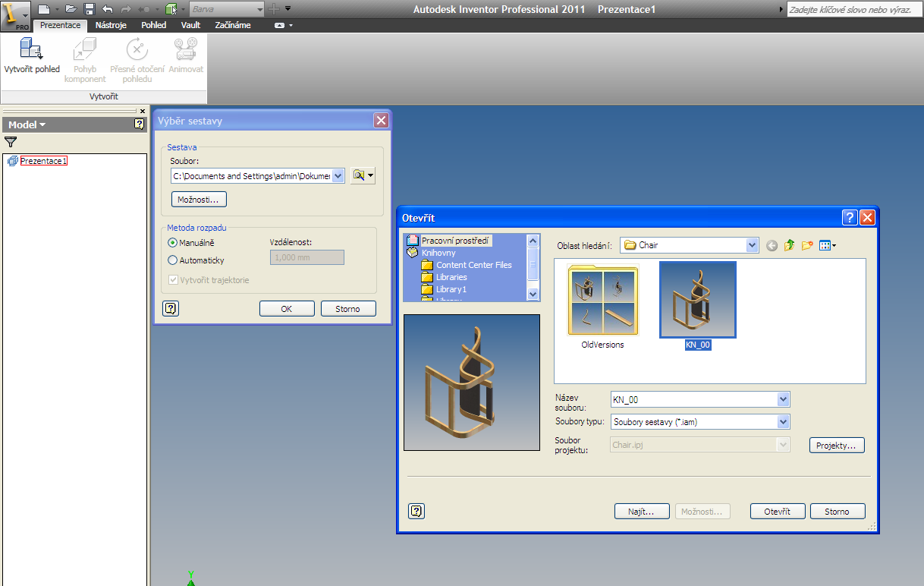Viewport: 924px width, 586px height.
Task: Switch to the Pohled ribbon tab
Action: click(x=153, y=25)
